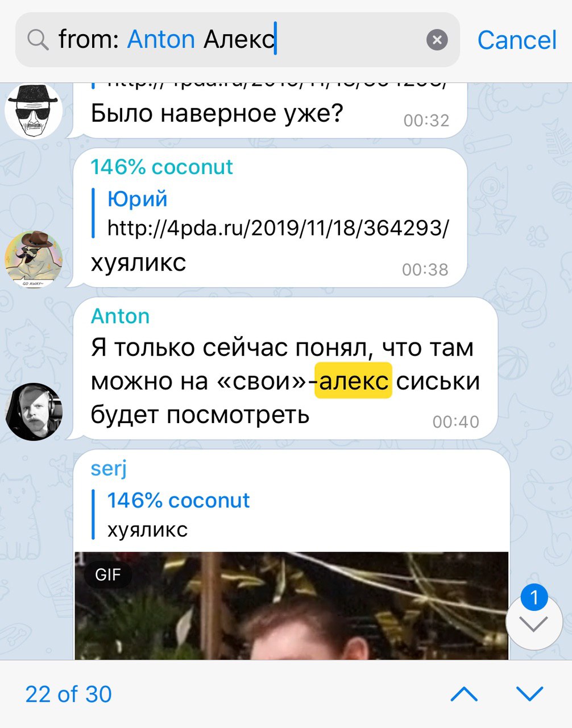
Task: Tap the serj sender name
Action: 109,468
